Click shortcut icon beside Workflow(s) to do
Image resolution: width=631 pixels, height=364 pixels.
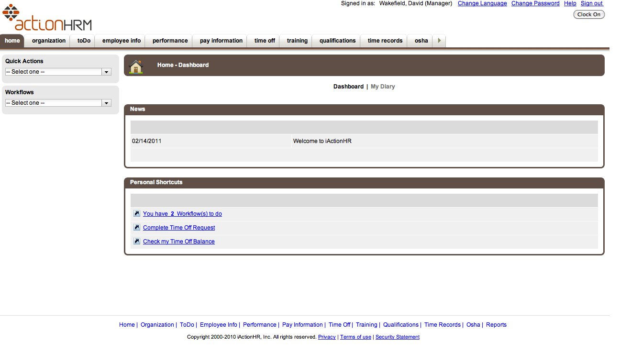pos(137,214)
